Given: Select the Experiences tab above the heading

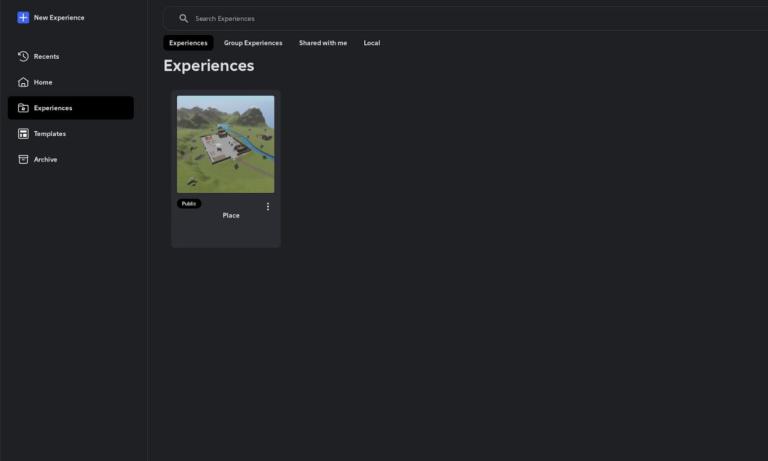Looking at the screenshot, I should click(x=188, y=43).
